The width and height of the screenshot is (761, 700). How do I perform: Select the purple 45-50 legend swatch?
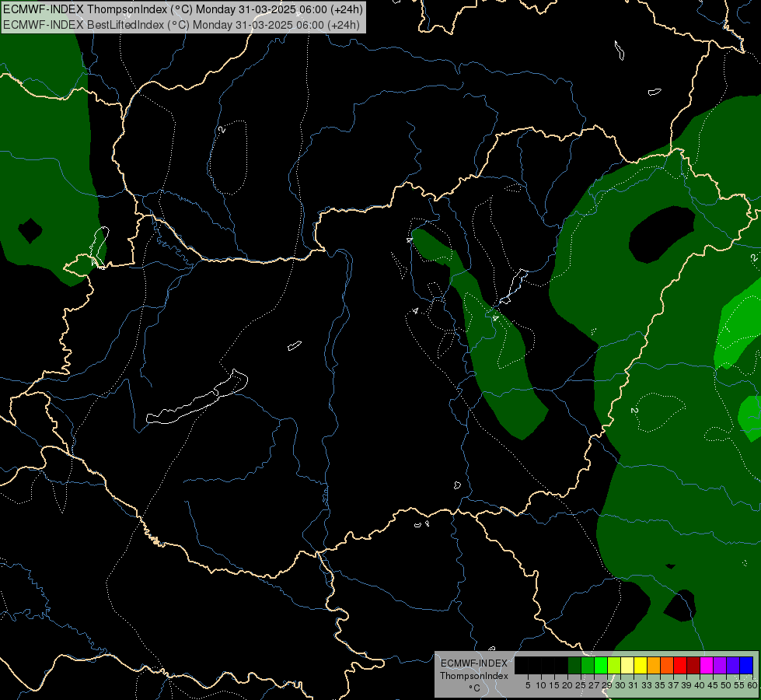click(x=720, y=665)
